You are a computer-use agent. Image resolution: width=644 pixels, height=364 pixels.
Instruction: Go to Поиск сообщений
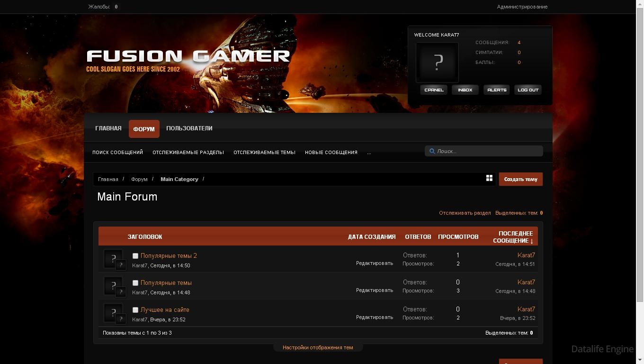coord(117,153)
